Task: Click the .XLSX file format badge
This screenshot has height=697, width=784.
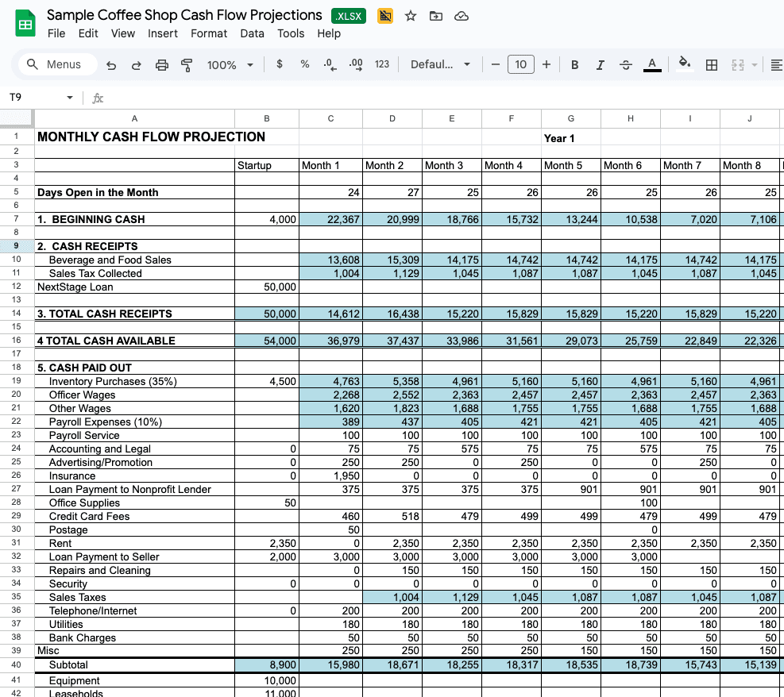Action: click(349, 16)
